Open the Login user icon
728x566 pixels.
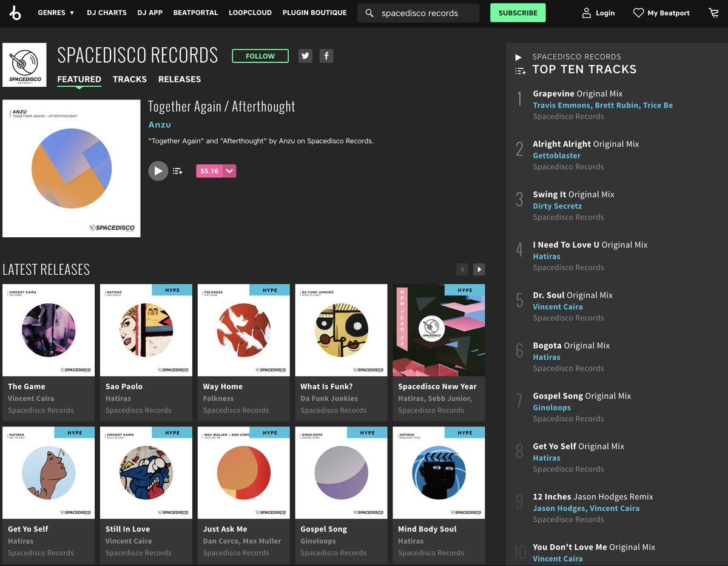pyautogui.click(x=586, y=13)
